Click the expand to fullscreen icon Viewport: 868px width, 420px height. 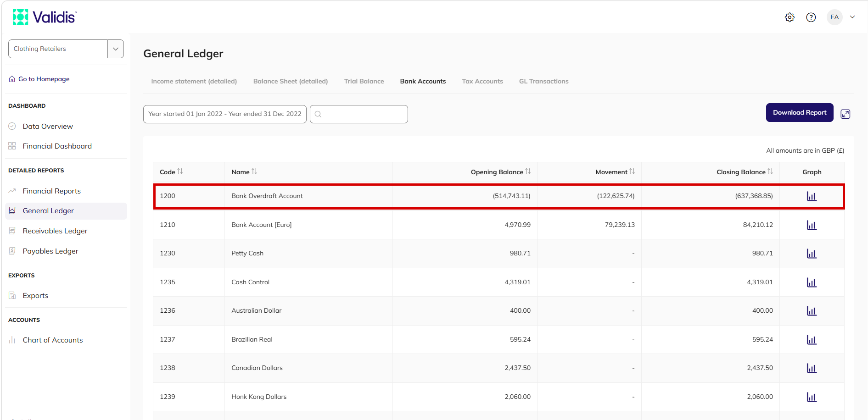coord(846,114)
